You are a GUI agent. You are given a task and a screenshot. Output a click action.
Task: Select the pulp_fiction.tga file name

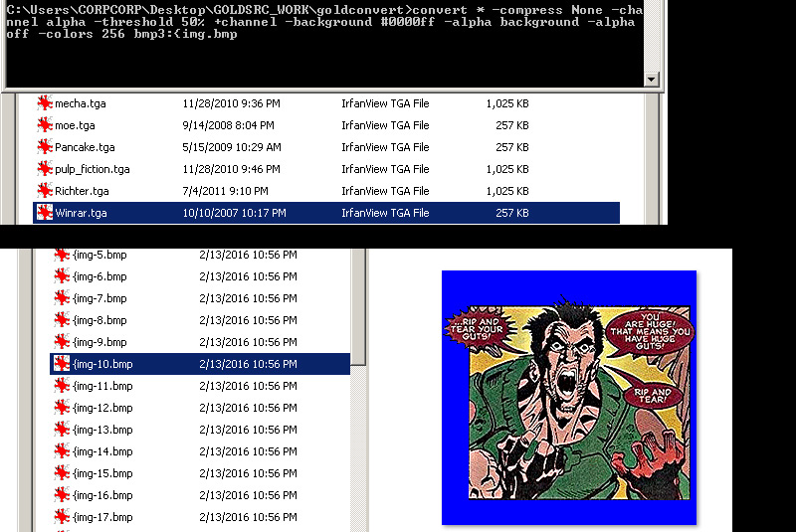(x=93, y=169)
